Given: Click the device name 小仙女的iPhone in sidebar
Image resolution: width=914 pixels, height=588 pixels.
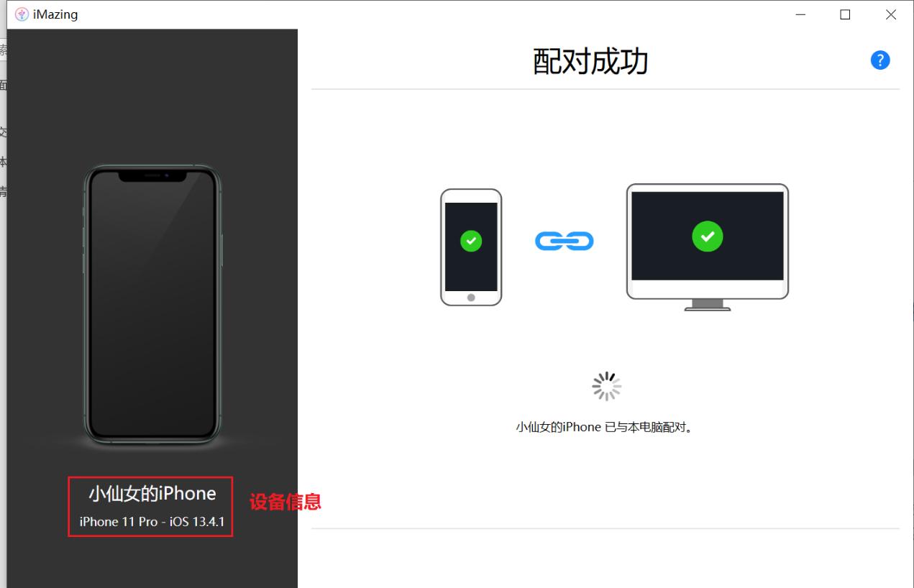Looking at the screenshot, I should [x=152, y=493].
